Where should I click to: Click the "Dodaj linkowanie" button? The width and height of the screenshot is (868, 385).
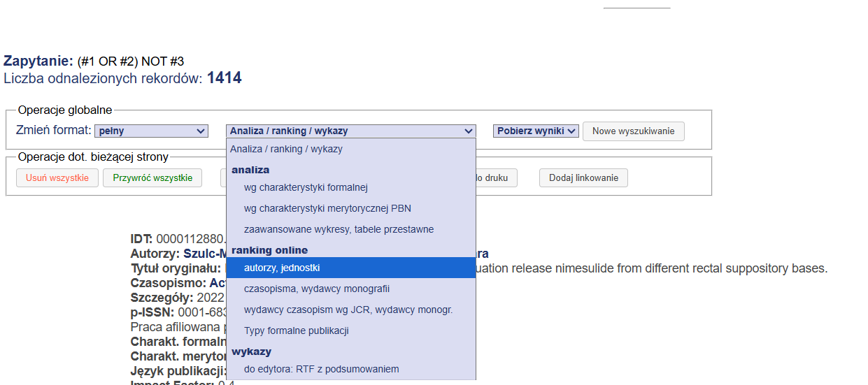click(x=583, y=177)
